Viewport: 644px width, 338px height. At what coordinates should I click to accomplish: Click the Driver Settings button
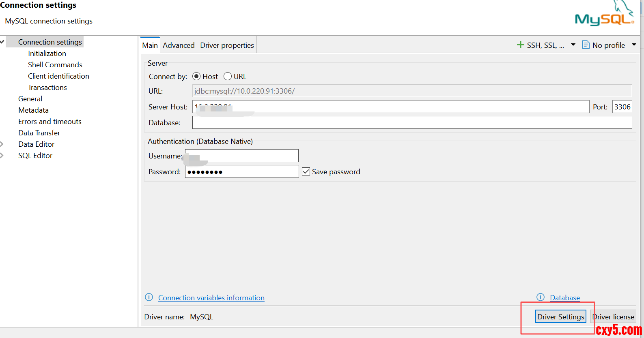561,317
